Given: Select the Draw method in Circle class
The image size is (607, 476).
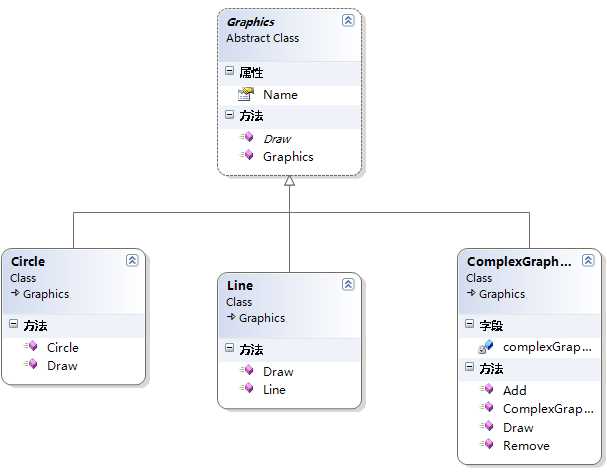Looking at the screenshot, I should 62,365.
